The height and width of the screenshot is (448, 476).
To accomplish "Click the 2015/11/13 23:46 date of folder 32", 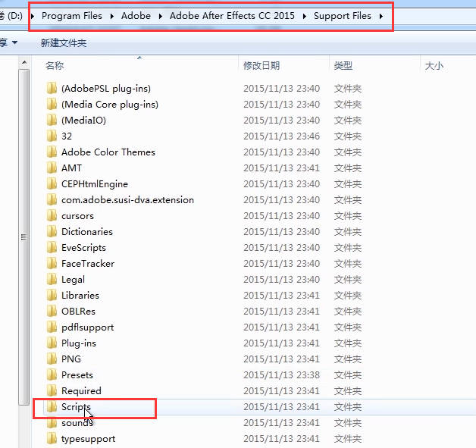I will pos(281,136).
